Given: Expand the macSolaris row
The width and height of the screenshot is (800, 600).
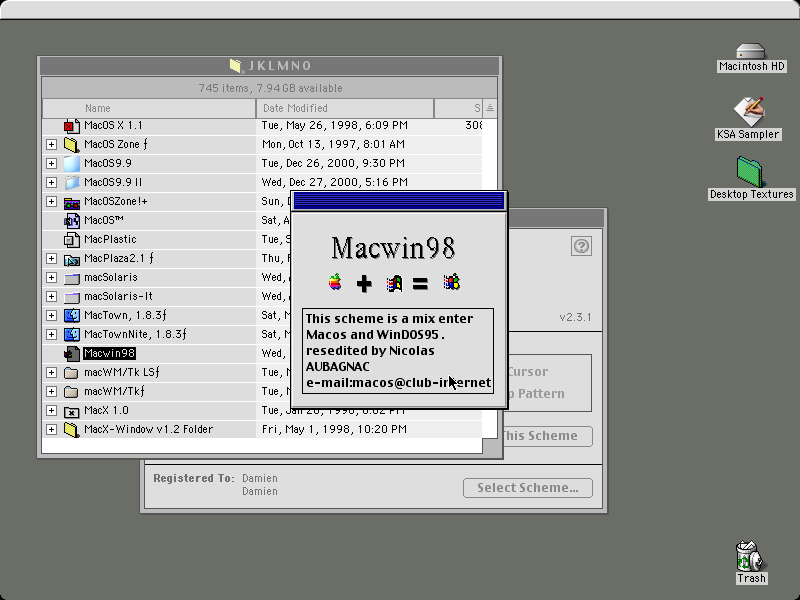Looking at the screenshot, I should tap(51, 278).
